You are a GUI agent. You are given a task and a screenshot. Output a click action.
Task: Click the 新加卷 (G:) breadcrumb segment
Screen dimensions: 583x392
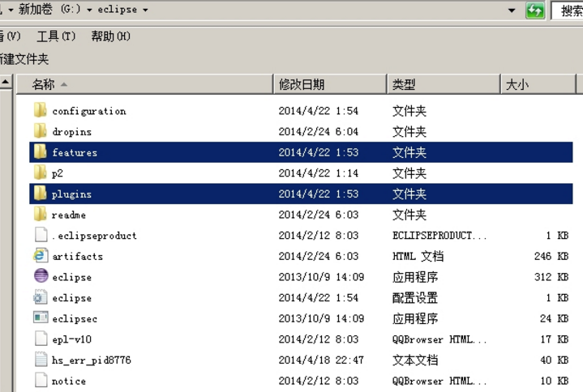click(x=49, y=9)
